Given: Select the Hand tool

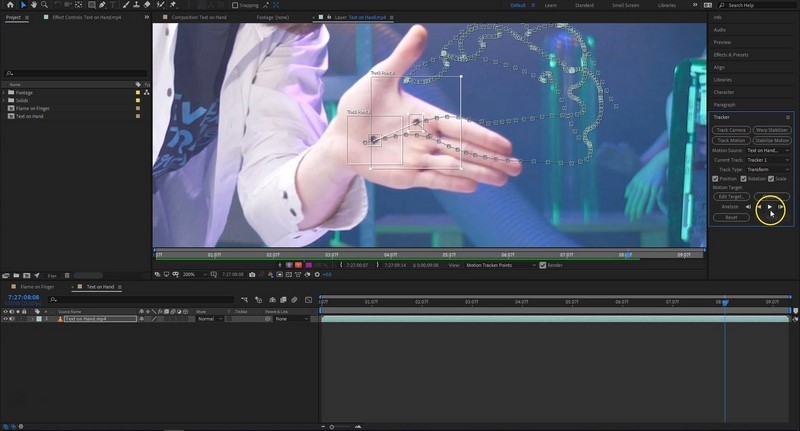Looking at the screenshot, I should [34, 5].
